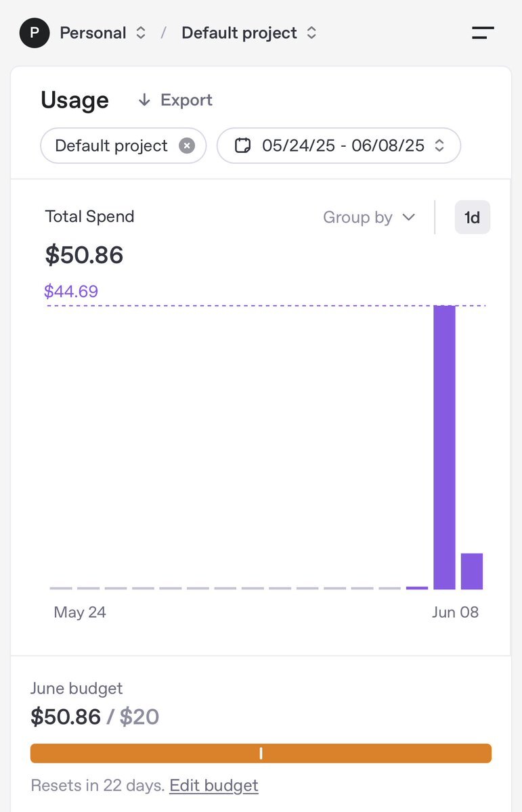
Task: Toggle the 1d interval button
Action: point(472,217)
